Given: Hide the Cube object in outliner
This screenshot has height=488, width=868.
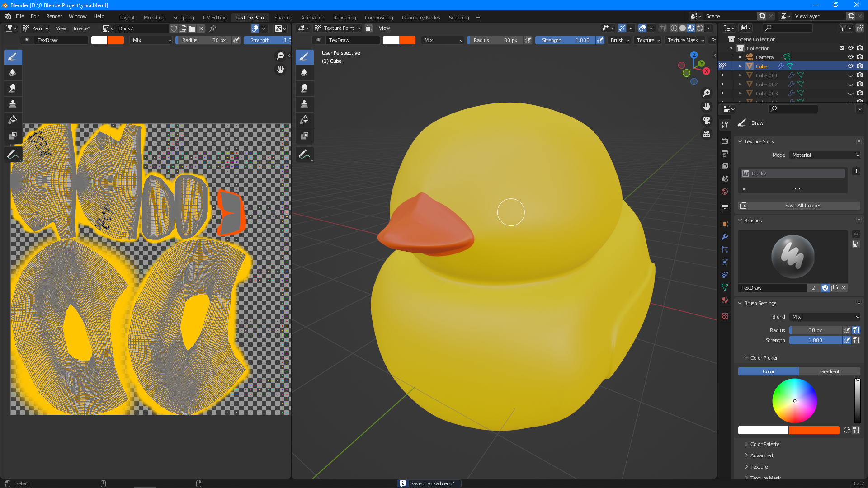Looking at the screenshot, I should pyautogui.click(x=850, y=66).
